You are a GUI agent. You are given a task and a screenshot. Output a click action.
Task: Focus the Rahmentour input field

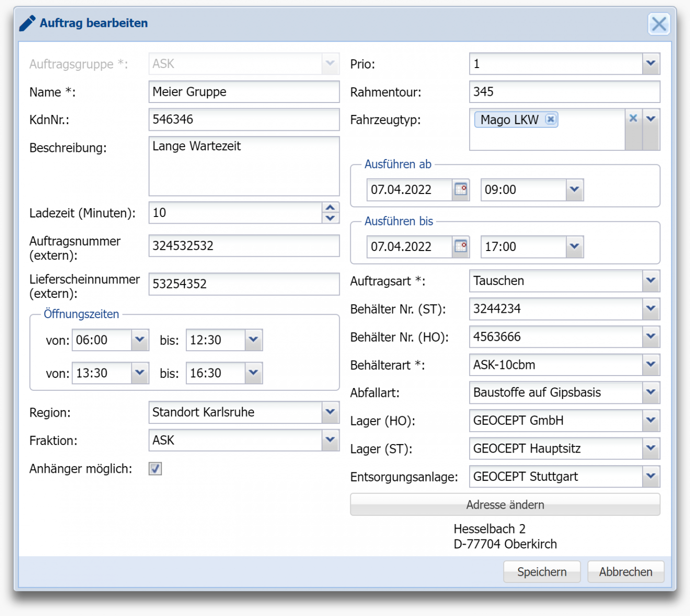pos(564,91)
